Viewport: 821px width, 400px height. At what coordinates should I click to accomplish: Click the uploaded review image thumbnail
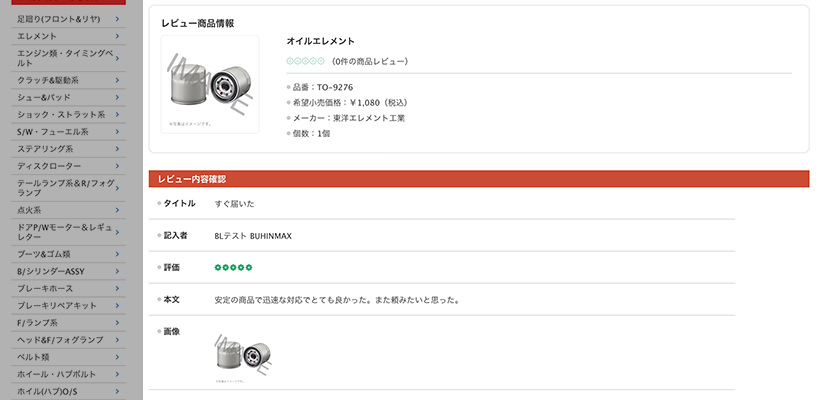[243, 358]
